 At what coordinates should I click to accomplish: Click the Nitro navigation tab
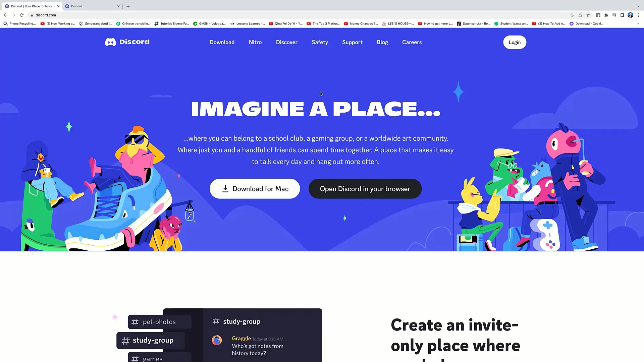tap(255, 42)
